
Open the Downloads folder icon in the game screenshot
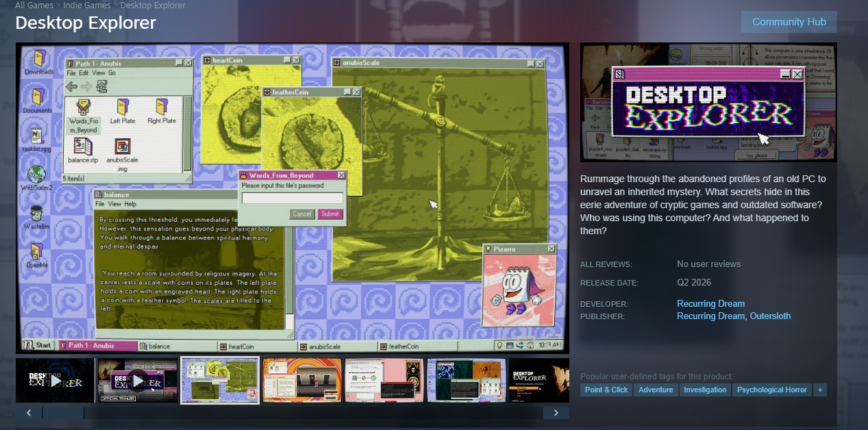(39, 62)
